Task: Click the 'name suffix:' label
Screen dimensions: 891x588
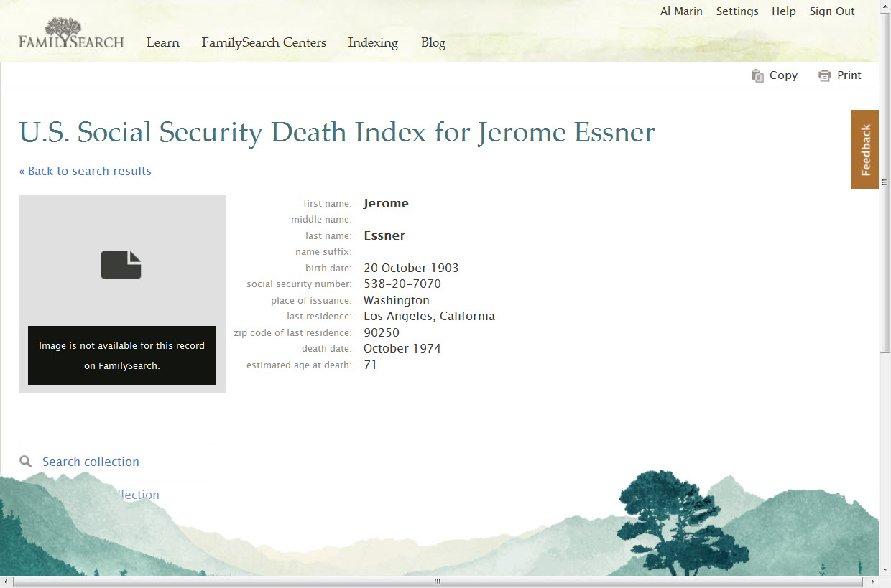Action: (x=323, y=252)
